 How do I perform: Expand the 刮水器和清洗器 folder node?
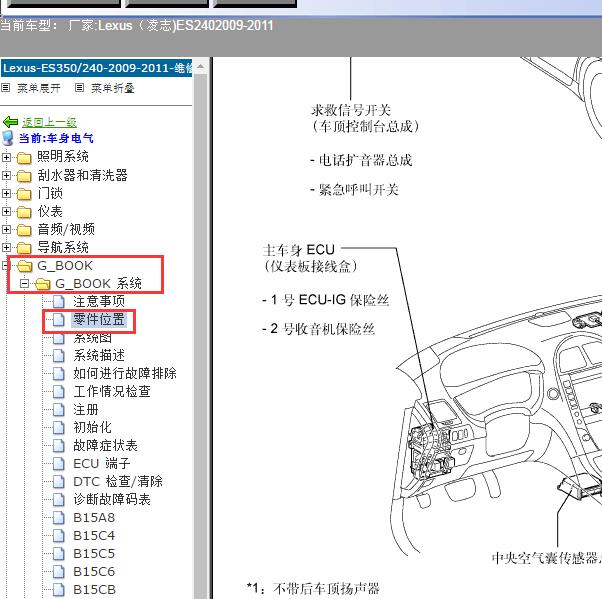(6, 175)
